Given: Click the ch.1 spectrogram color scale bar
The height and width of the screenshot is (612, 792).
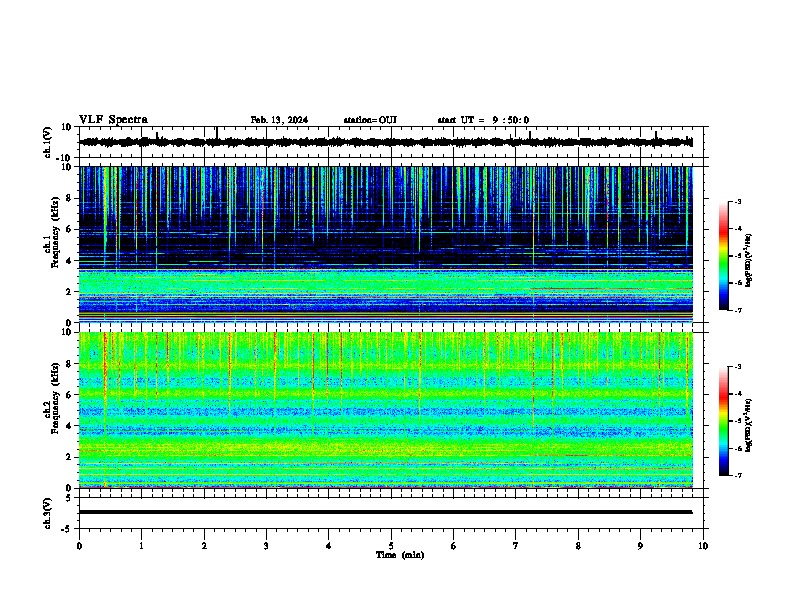Looking at the screenshot, I should tap(724, 256).
